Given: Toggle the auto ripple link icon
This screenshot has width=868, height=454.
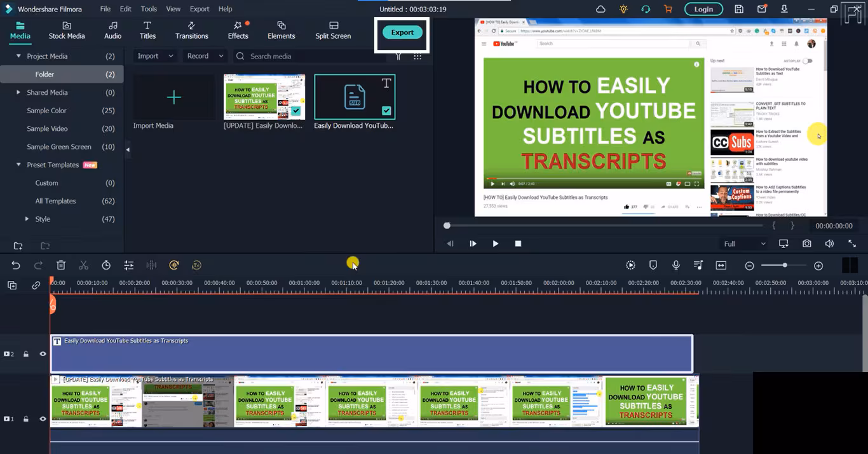Looking at the screenshot, I should [x=36, y=285].
